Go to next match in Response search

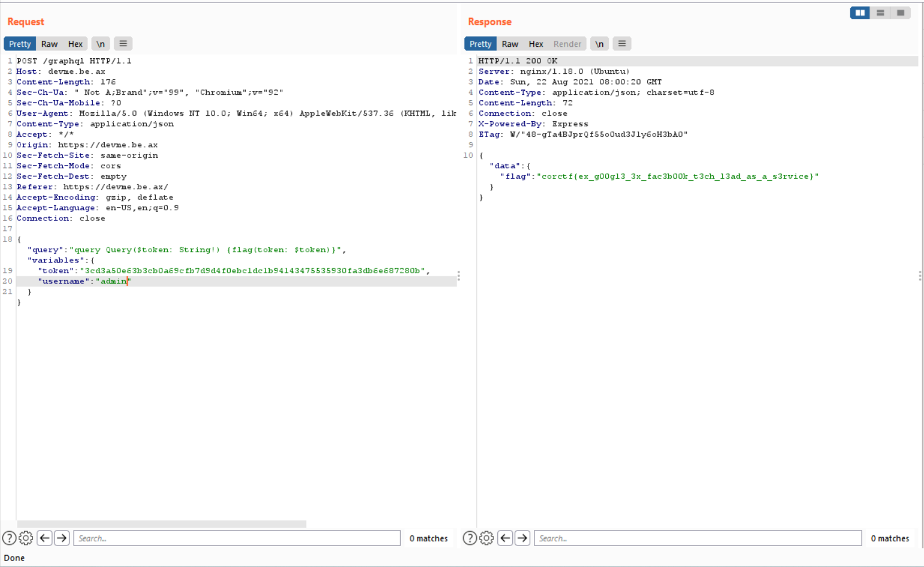523,538
